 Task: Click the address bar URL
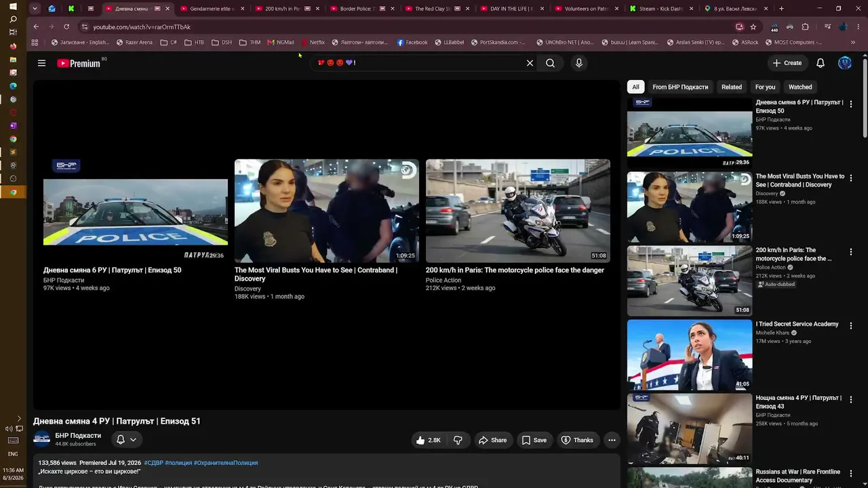click(x=142, y=27)
